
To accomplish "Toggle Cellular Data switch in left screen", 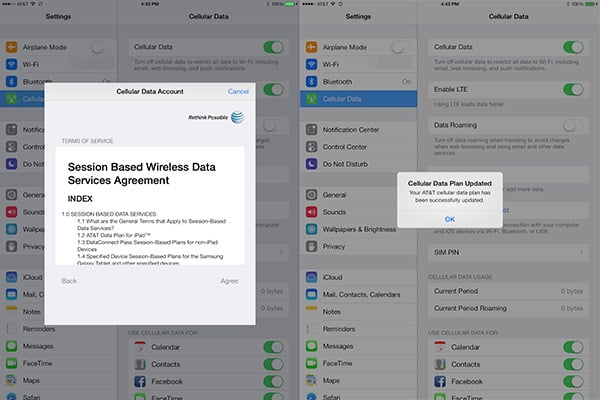I will (x=273, y=47).
